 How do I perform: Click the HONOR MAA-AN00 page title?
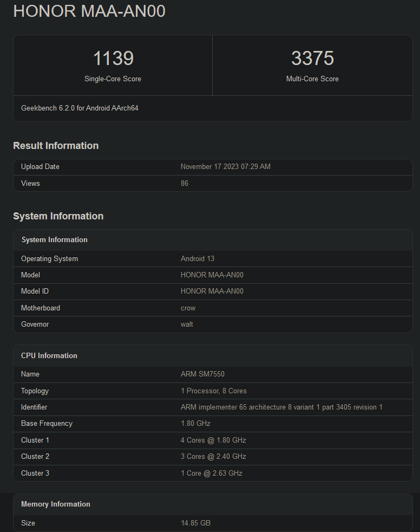(x=89, y=11)
